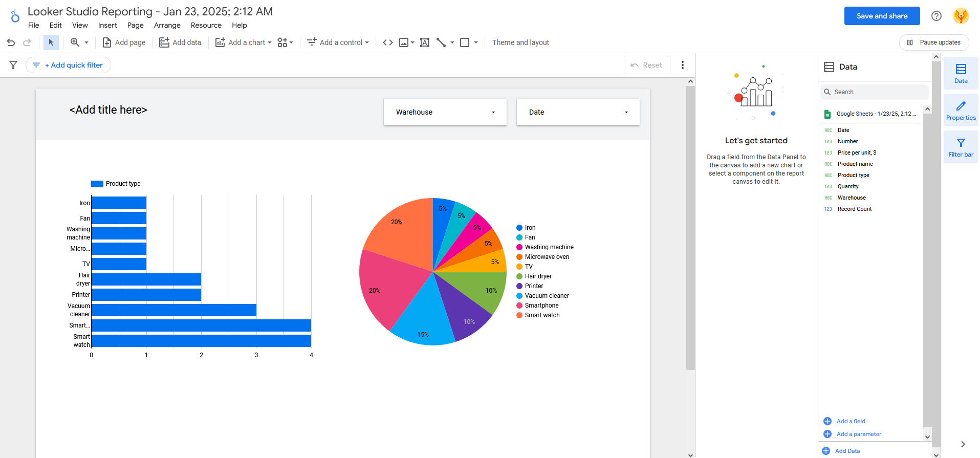Screen dimensions: 980x458
Task: Click the Add title here placeholder text
Action: tap(108, 110)
